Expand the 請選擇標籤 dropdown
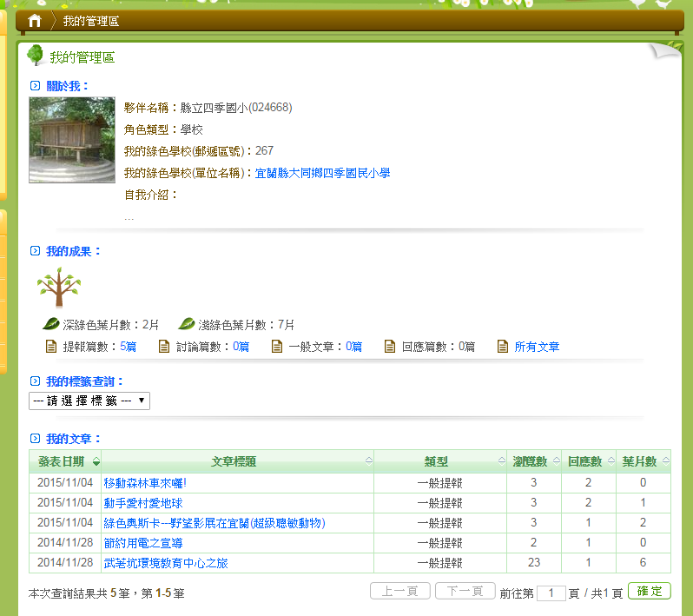This screenshot has height=616, width=693. coord(89,401)
